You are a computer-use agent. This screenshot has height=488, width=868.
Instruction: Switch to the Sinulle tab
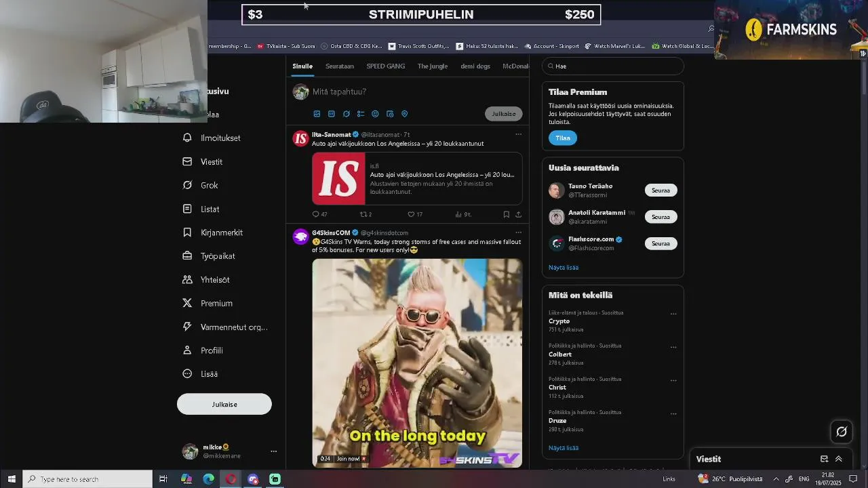tap(302, 66)
